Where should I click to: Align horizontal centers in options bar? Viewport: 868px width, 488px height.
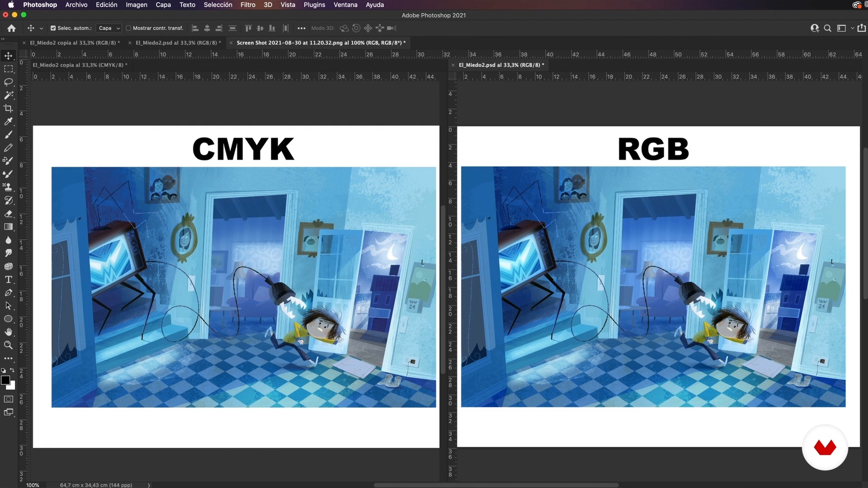point(207,28)
